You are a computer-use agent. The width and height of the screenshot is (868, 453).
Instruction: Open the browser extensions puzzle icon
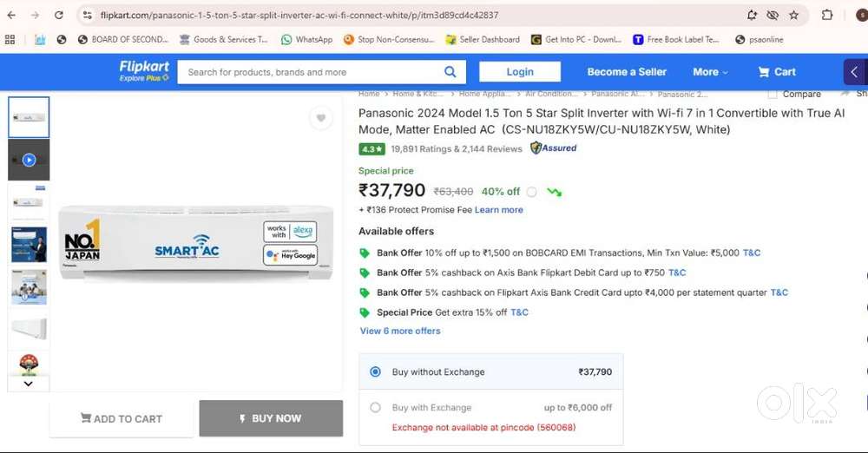coord(827,15)
